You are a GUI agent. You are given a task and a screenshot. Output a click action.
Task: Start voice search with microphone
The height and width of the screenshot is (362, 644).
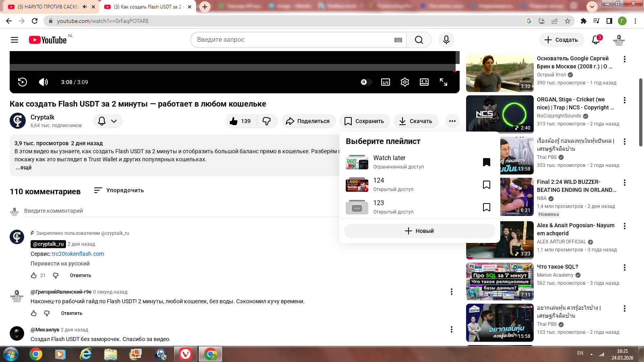446,40
